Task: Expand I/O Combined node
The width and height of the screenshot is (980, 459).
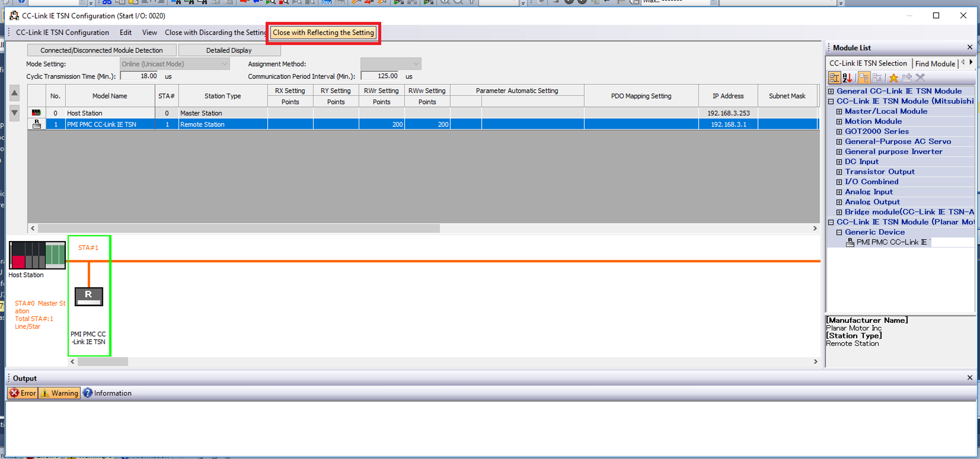Action: 839,182
